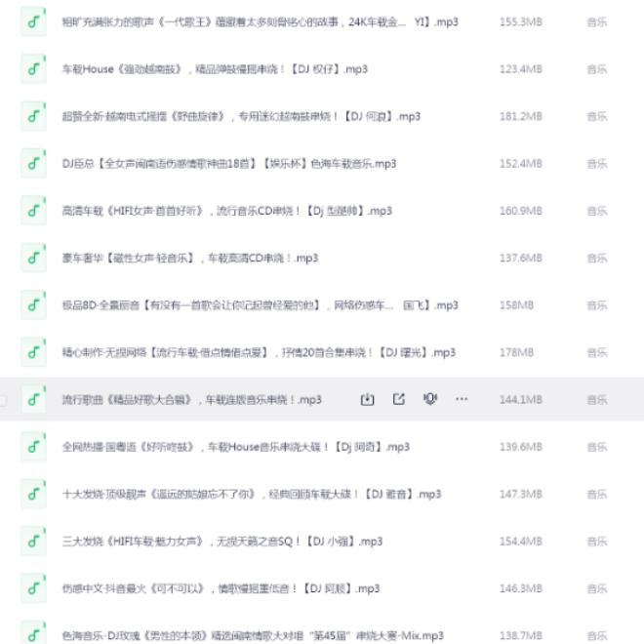Open 精心制作·无损网络 mp3 file

point(259,352)
